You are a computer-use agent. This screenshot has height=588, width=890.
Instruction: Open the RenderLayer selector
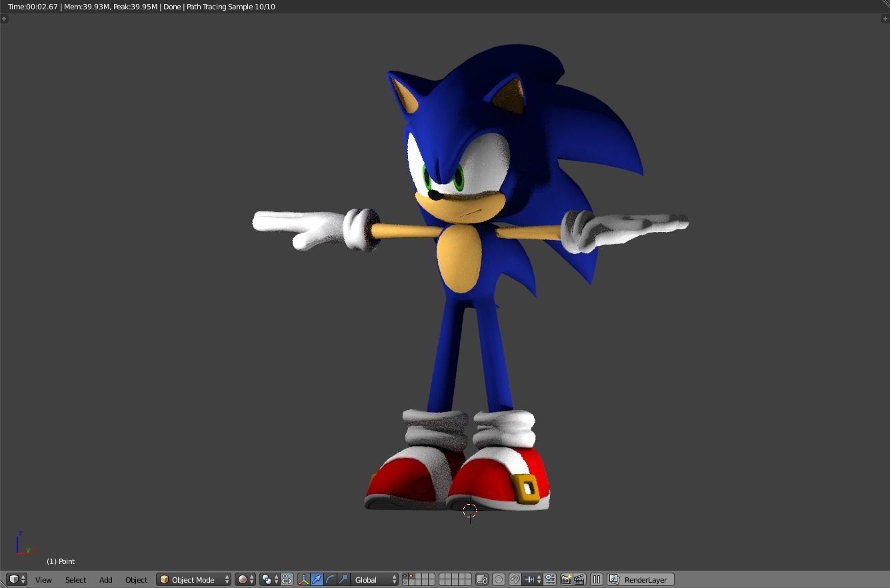(x=641, y=579)
